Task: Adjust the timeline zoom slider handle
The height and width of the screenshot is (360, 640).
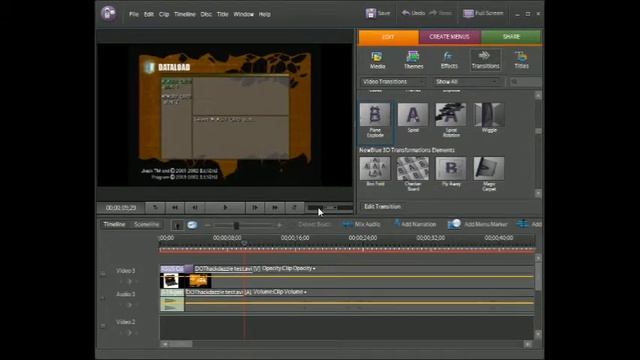Action: tap(236, 225)
